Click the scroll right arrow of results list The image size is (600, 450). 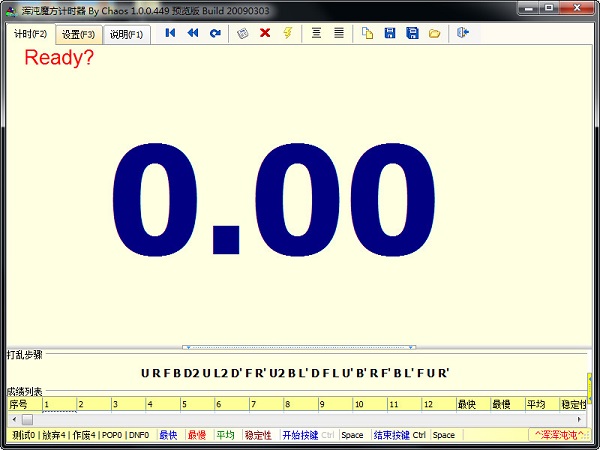581,419
